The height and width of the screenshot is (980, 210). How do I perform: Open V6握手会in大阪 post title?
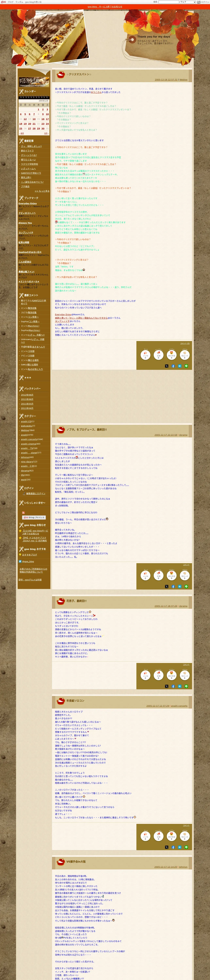[76, 862]
